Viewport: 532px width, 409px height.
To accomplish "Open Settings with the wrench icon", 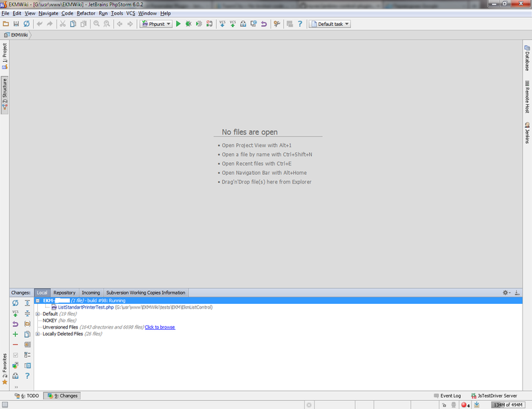I will 277,24.
